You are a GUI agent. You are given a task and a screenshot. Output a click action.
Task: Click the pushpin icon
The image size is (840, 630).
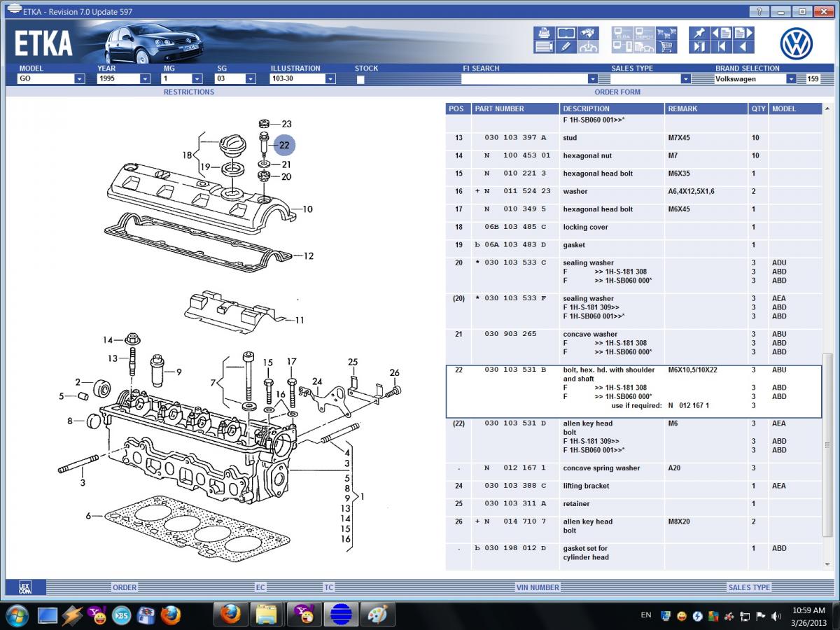(x=698, y=34)
